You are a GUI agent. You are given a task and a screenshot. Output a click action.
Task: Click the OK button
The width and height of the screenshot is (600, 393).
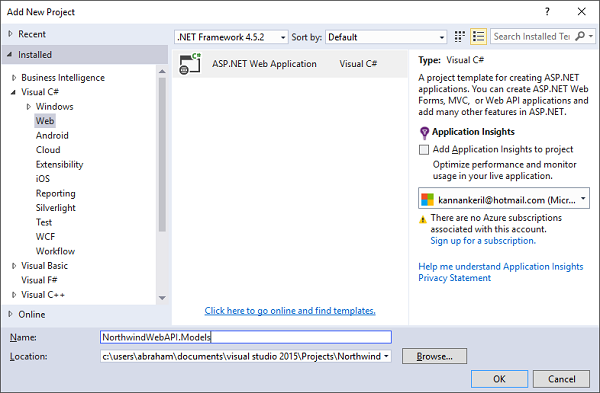(499, 379)
